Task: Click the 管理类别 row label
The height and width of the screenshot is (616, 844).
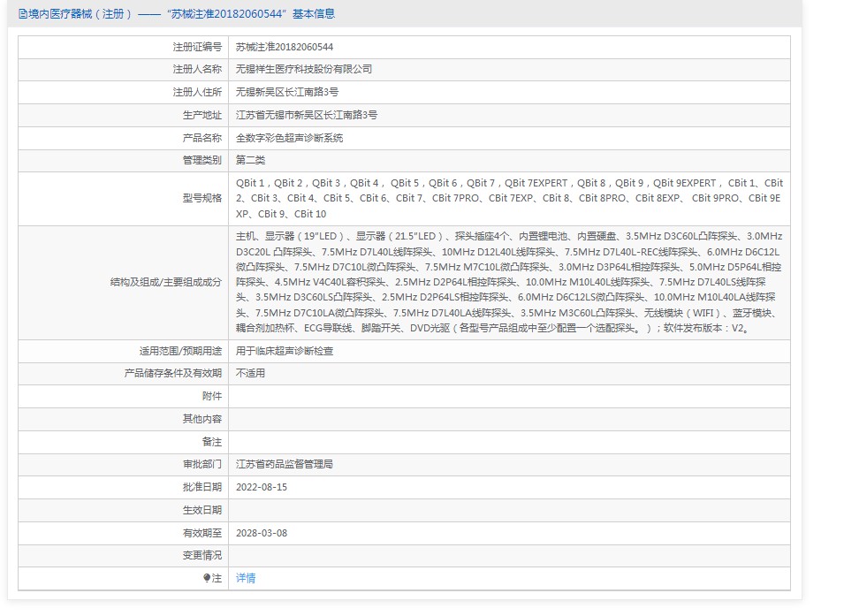Action: point(201,160)
